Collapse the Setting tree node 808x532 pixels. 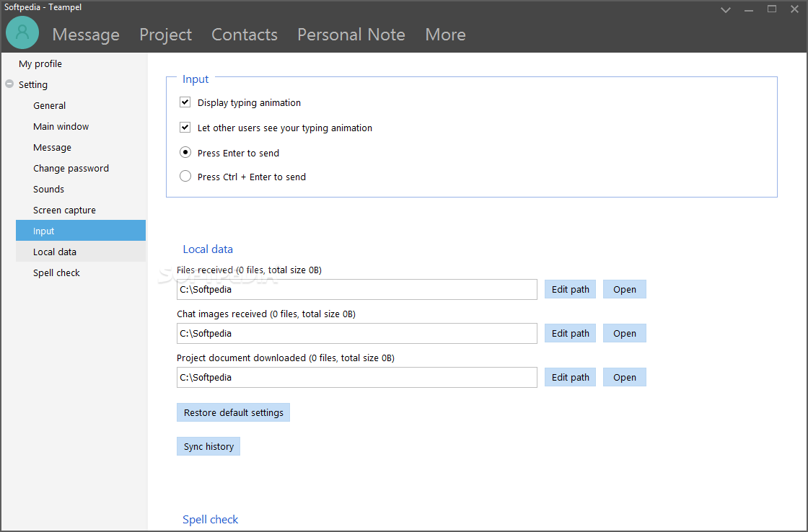(x=9, y=84)
